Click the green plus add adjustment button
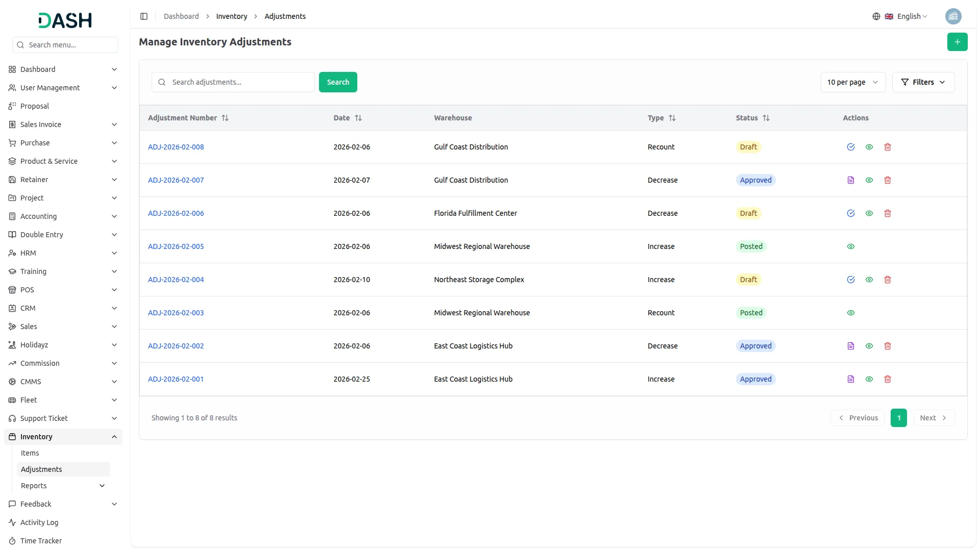 tap(957, 42)
